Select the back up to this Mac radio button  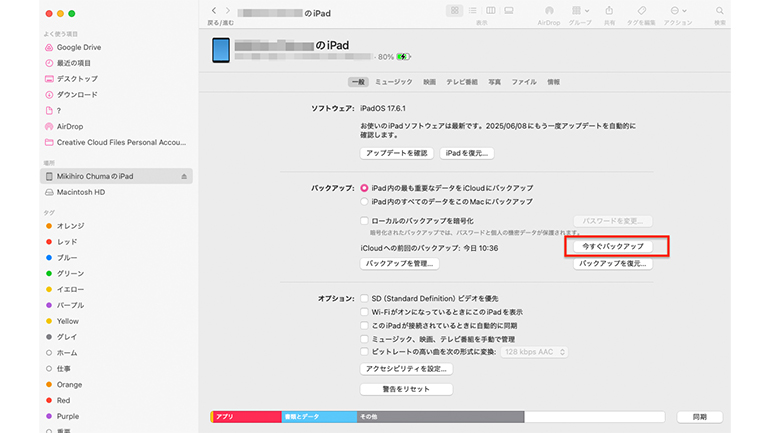364,202
